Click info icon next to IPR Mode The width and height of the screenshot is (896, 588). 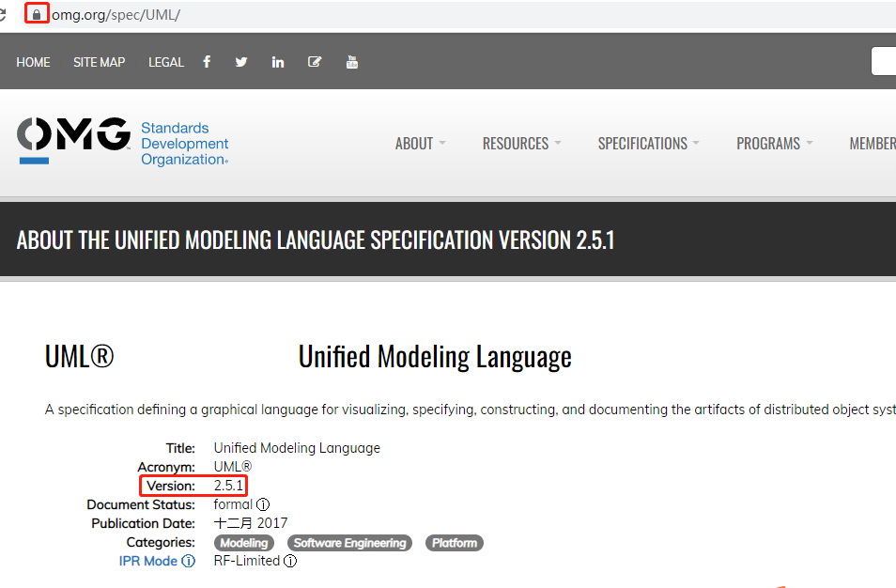pyautogui.click(x=188, y=561)
